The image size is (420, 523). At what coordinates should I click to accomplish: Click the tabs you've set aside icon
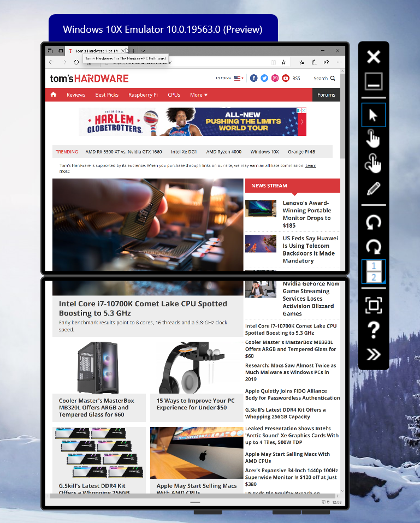pos(50,51)
